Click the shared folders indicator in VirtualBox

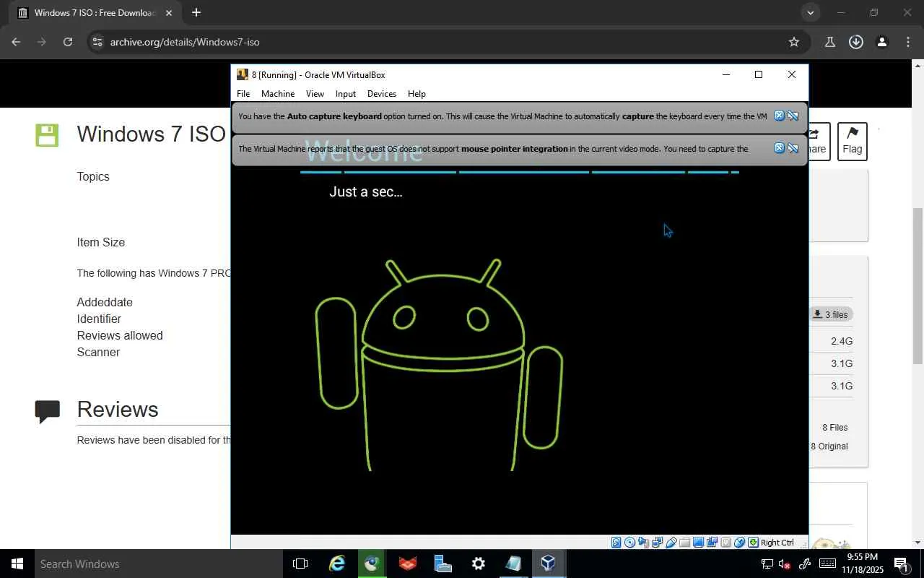click(684, 543)
